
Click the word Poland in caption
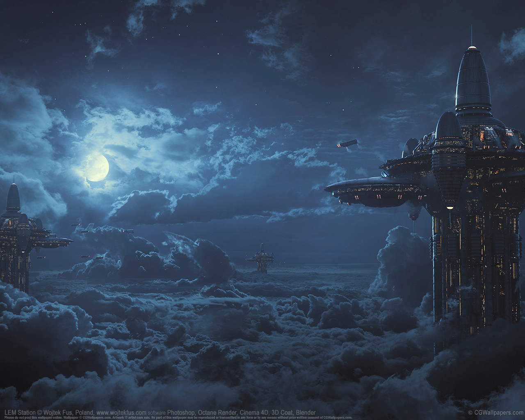click(x=84, y=413)
